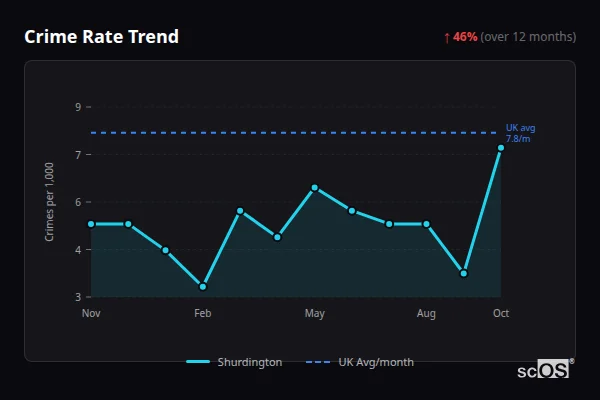
Task: Click the y-axis value 4
Action: pos(78,250)
